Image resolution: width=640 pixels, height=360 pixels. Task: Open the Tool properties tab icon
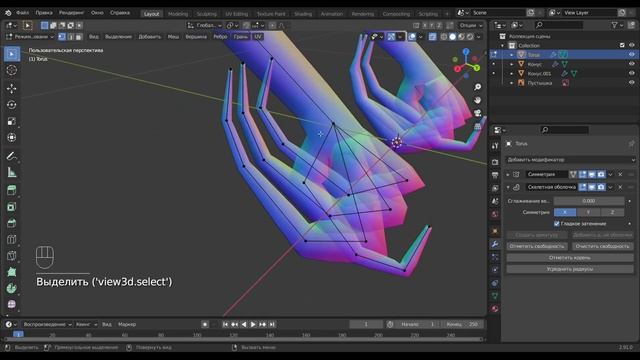[x=495, y=146]
